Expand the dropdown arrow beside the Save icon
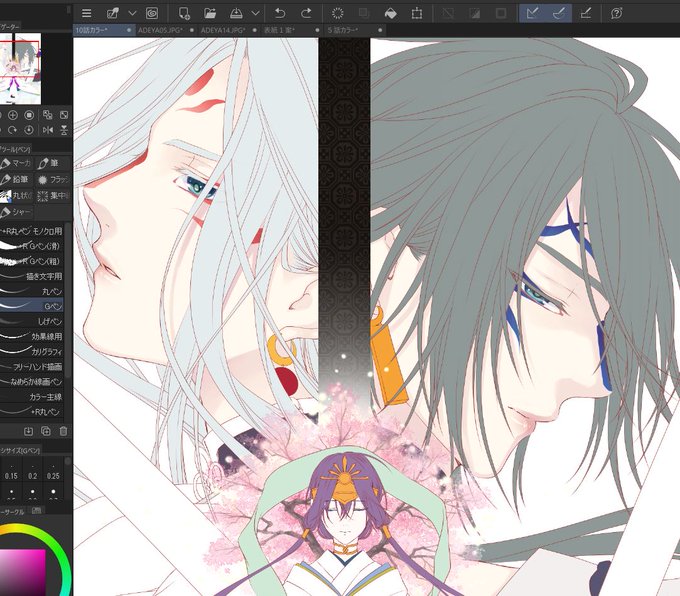This screenshot has height=596, width=680. [256, 13]
